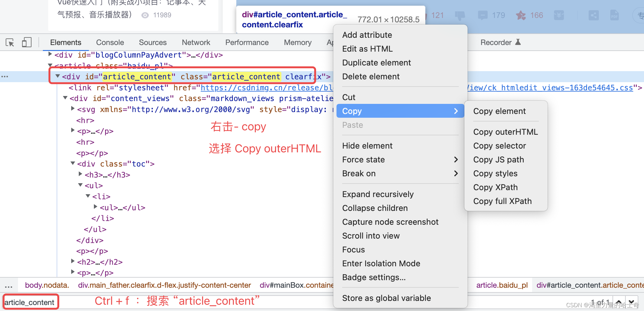This screenshot has width=644, height=311.
Task: Click div#mainBox.container breadcrumb
Action: 296,285
